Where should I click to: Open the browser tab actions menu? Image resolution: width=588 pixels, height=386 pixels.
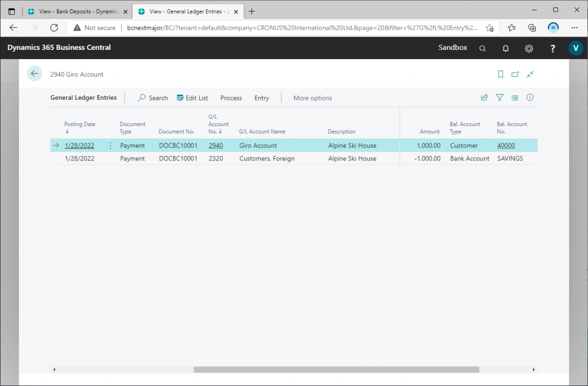tap(11, 11)
